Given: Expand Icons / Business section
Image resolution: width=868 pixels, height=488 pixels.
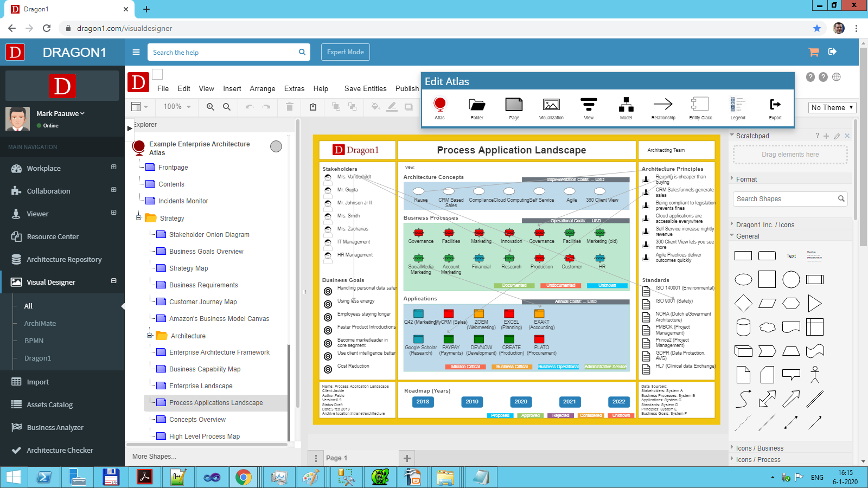Looking at the screenshot, I should tap(732, 447).
